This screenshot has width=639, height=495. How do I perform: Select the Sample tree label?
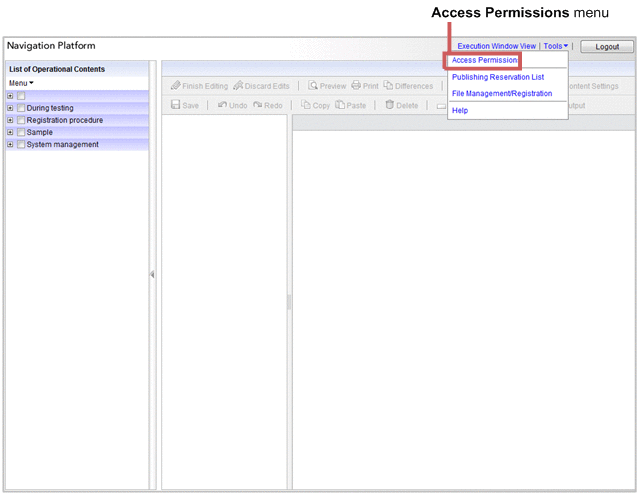click(x=40, y=132)
